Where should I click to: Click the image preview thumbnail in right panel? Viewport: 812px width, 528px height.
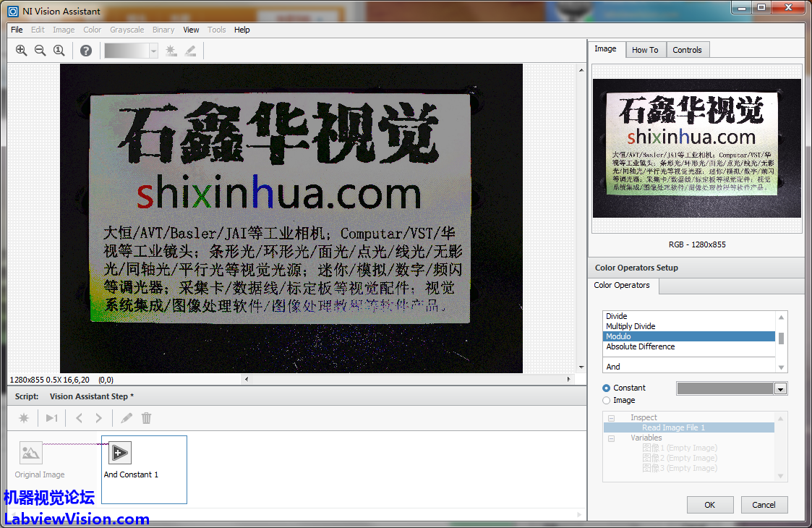pos(696,148)
